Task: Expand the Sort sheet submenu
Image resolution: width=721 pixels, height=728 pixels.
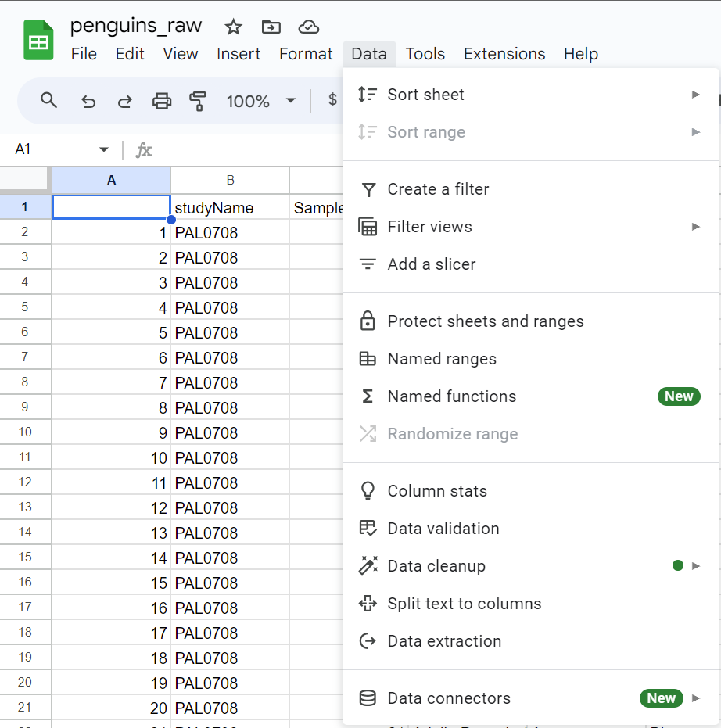Action: tap(694, 94)
